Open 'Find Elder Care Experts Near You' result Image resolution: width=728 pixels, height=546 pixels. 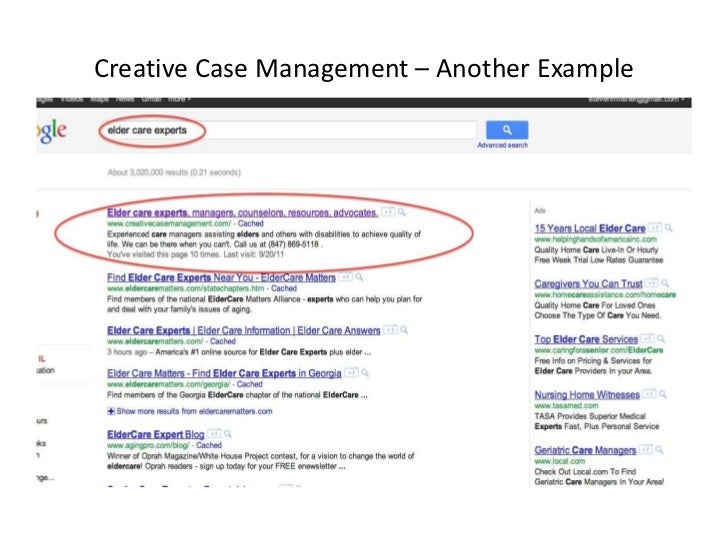[221, 278]
